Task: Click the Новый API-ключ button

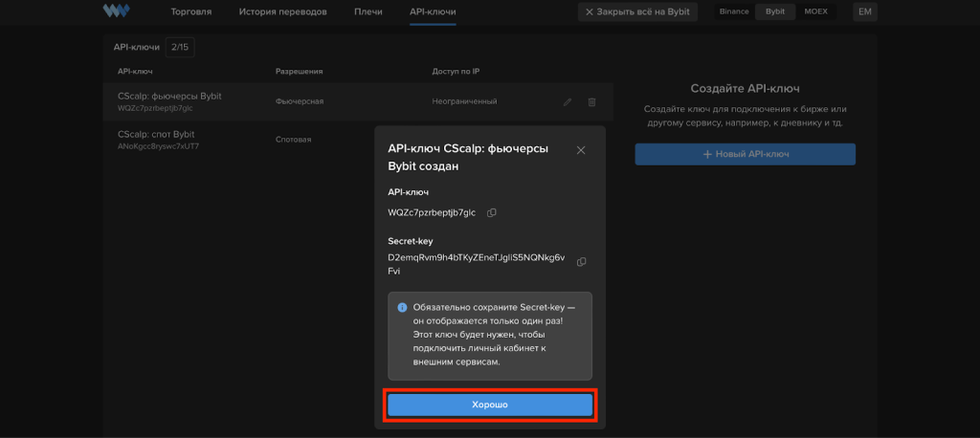Action: pos(745,154)
